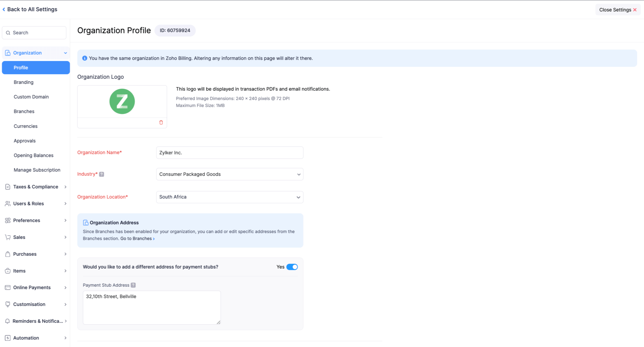Click the search magnifier icon

(x=8, y=33)
